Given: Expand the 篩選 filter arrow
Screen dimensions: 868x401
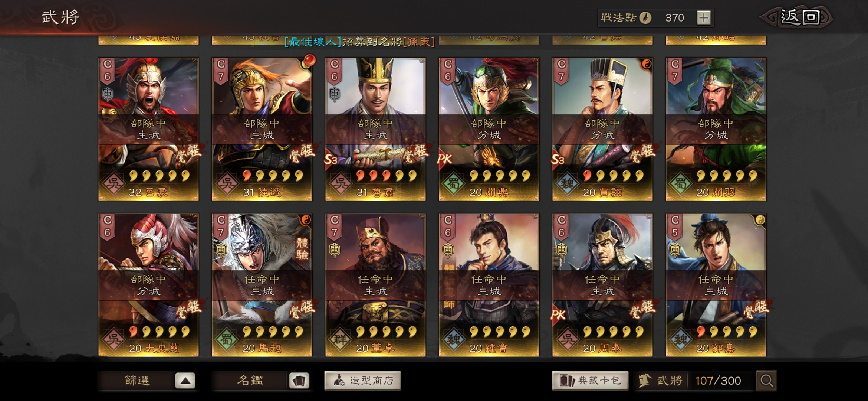Looking at the screenshot, I should [x=185, y=381].
